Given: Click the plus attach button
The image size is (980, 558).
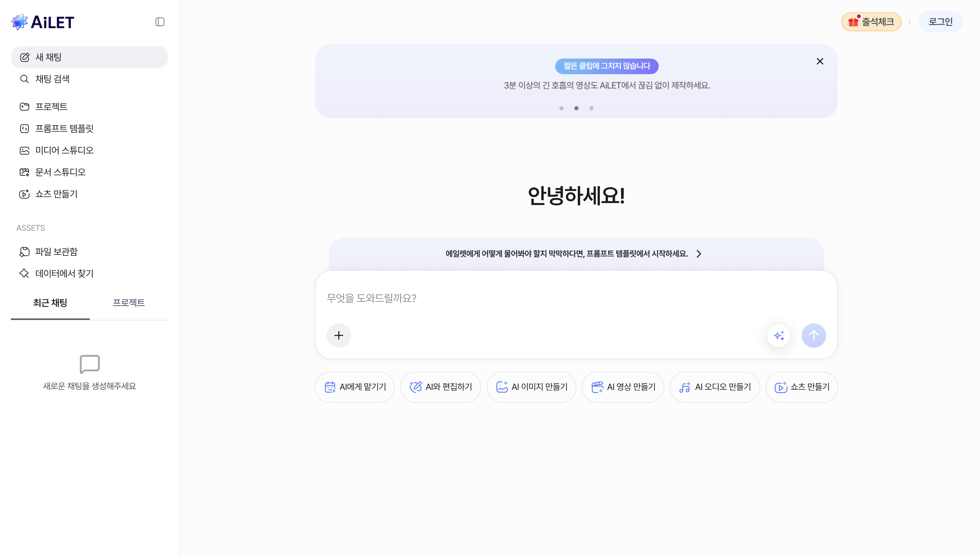Looking at the screenshot, I should pos(339,335).
